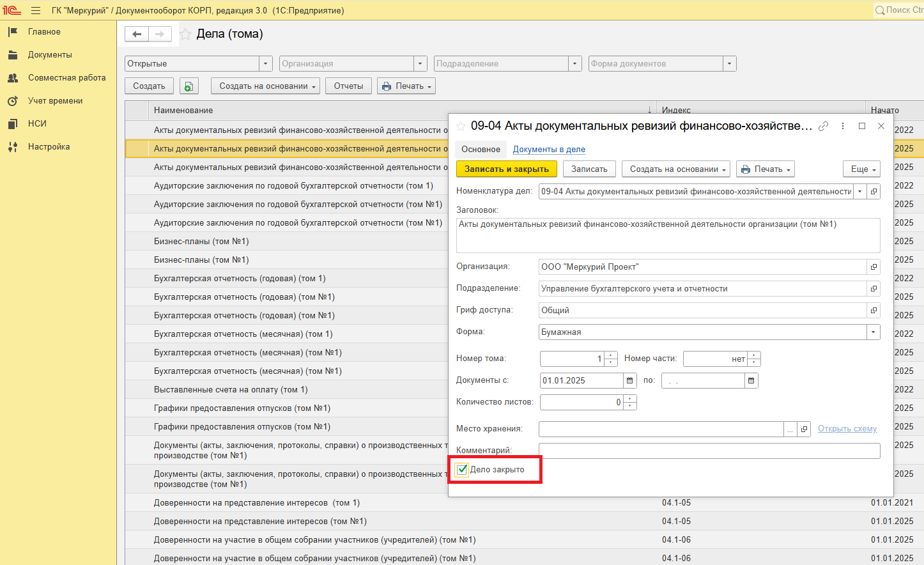
Task: Open the Документы section in sidebar
Action: (x=50, y=55)
